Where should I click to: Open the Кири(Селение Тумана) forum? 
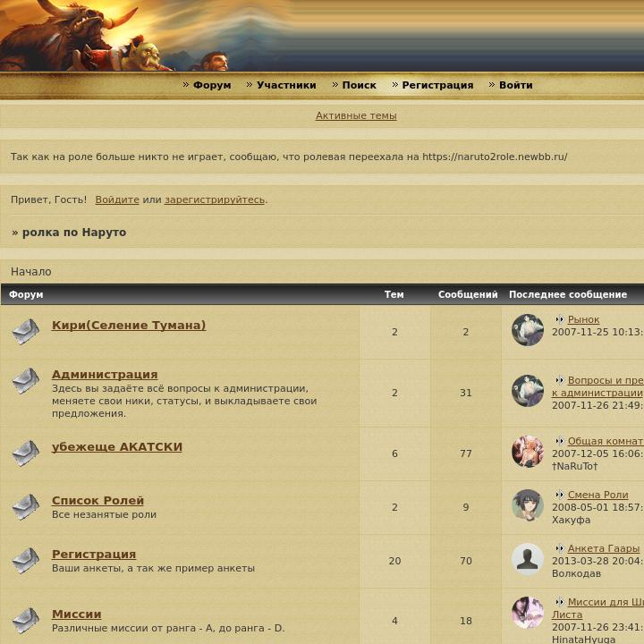pos(129,325)
